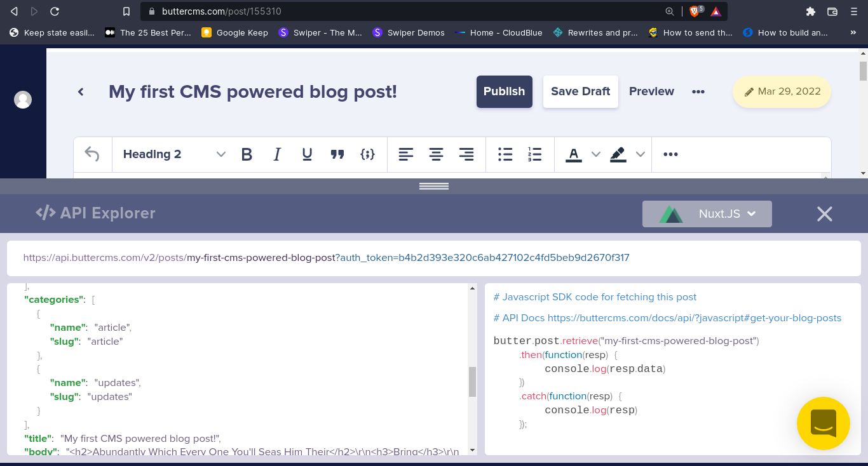
Task: Open the Nuxt.JS framework dropdown
Action: point(707,214)
